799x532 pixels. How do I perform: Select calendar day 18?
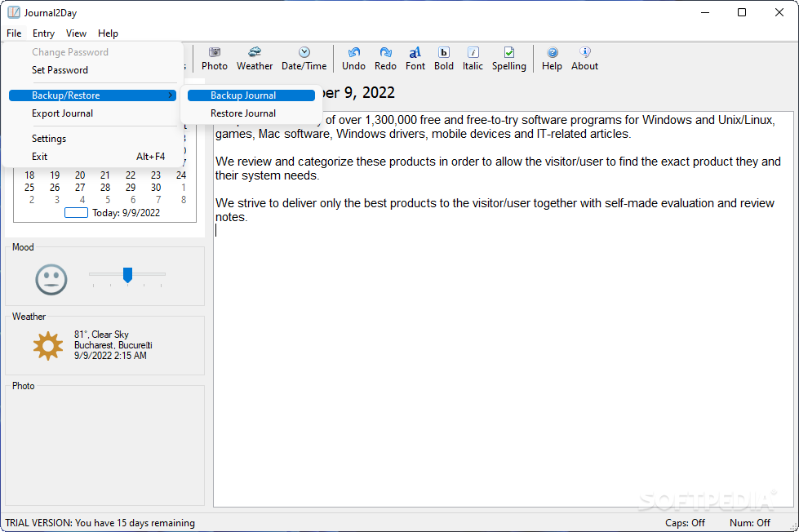(x=29, y=175)
